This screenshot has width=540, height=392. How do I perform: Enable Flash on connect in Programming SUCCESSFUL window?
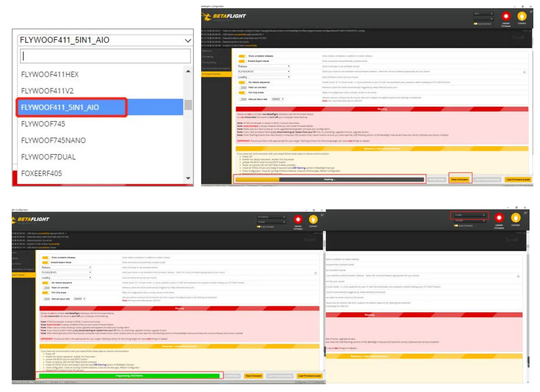click(46, 288)
